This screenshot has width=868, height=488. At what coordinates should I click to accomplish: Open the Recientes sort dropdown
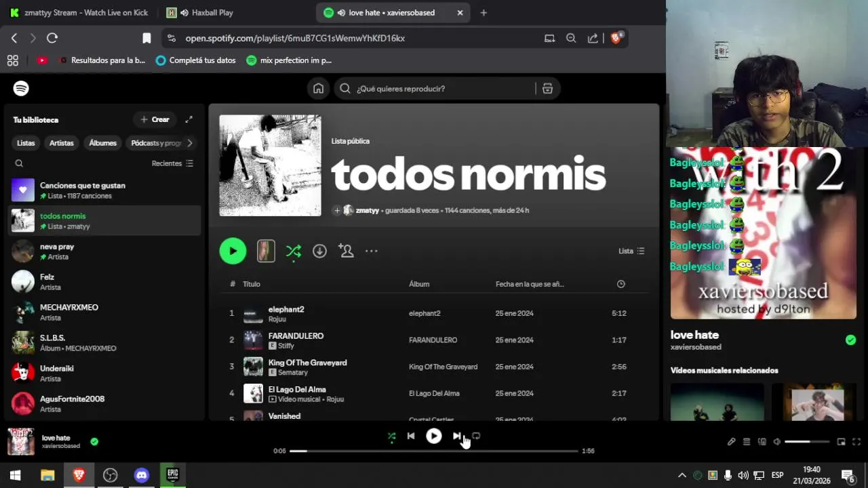[172, 163]
